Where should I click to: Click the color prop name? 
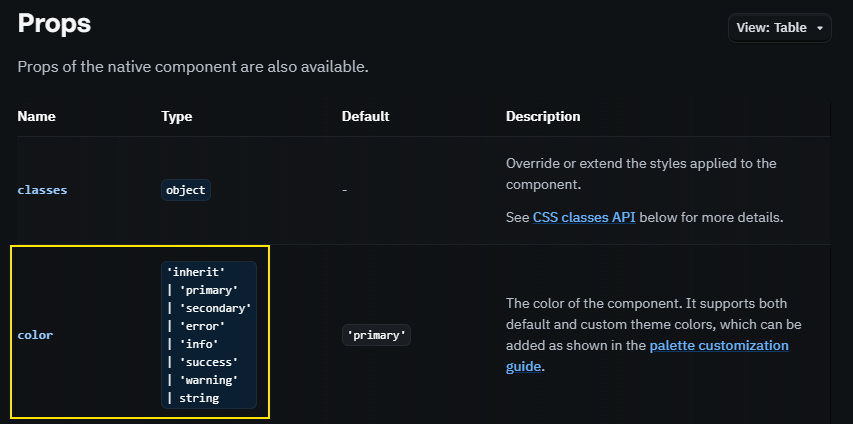click(35, 335)
